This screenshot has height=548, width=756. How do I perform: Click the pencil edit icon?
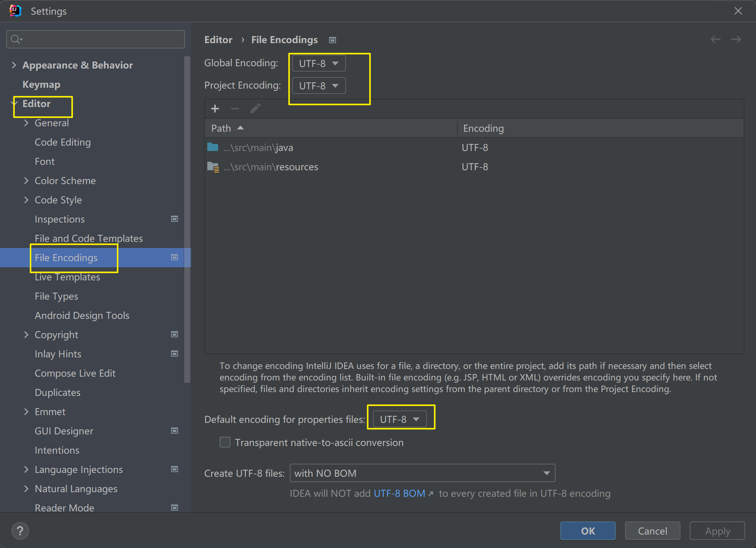coord(255,109)
